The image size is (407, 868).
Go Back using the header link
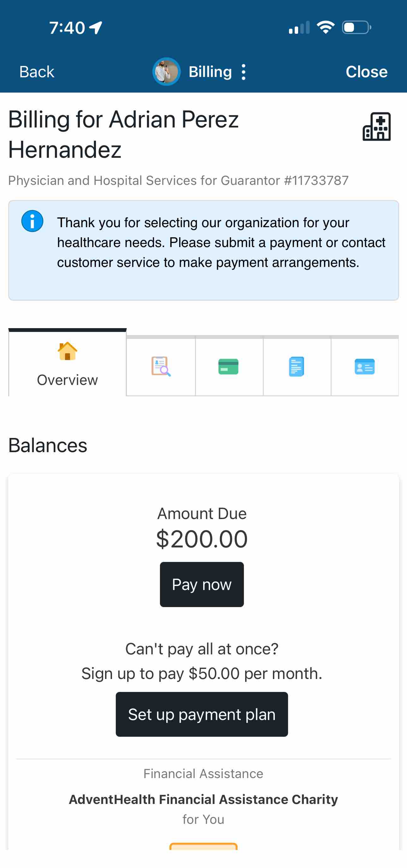point(37,72)
